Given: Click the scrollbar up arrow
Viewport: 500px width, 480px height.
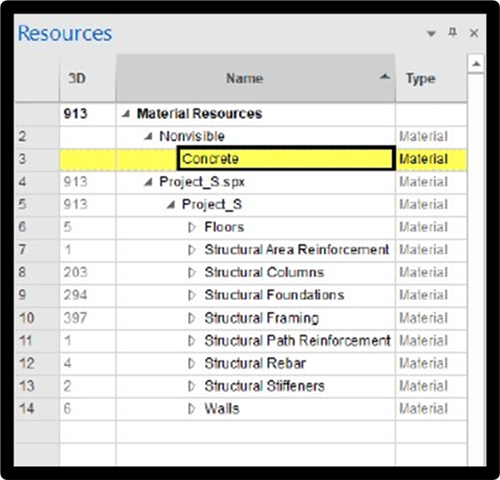Looking at the screenshot, I should coord(476,64).
